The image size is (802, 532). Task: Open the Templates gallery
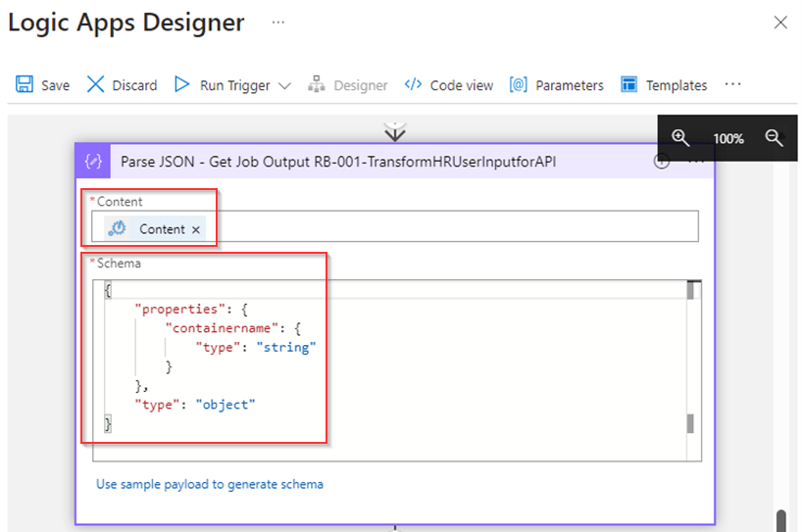point(664,85)
